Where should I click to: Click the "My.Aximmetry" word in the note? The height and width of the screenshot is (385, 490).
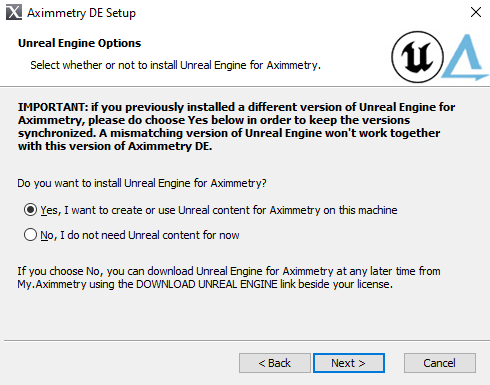[52, 284]
